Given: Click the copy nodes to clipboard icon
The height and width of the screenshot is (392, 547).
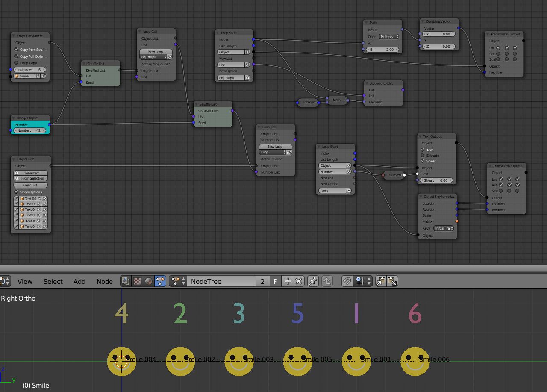Looking at the screenshot, I should tap(381, 281).
